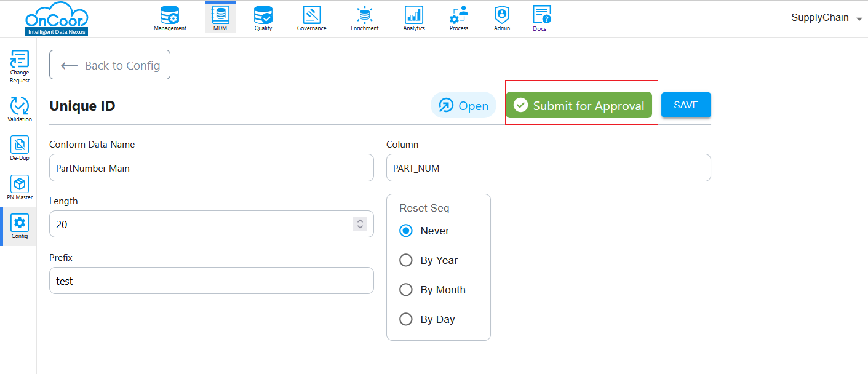Image resolution: width=868 pixels, height=374 pixels.
Task: Open the Admin shield icon
Action: point(502,18)
